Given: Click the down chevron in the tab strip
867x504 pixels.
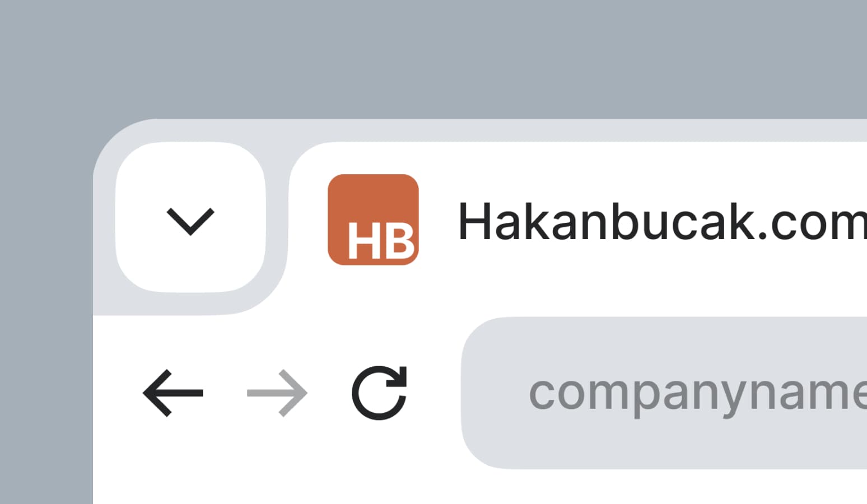Looking at the screenshot, I should click(x=190, y=220).
